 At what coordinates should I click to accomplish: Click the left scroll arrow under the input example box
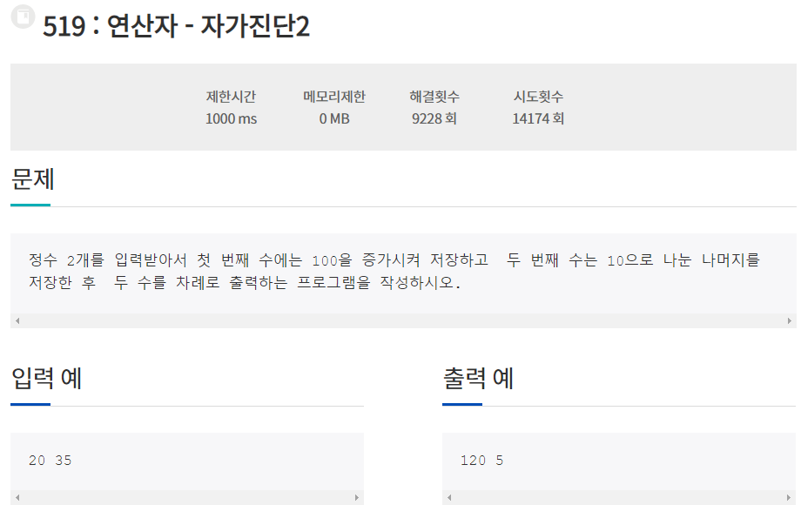[17, 497]
